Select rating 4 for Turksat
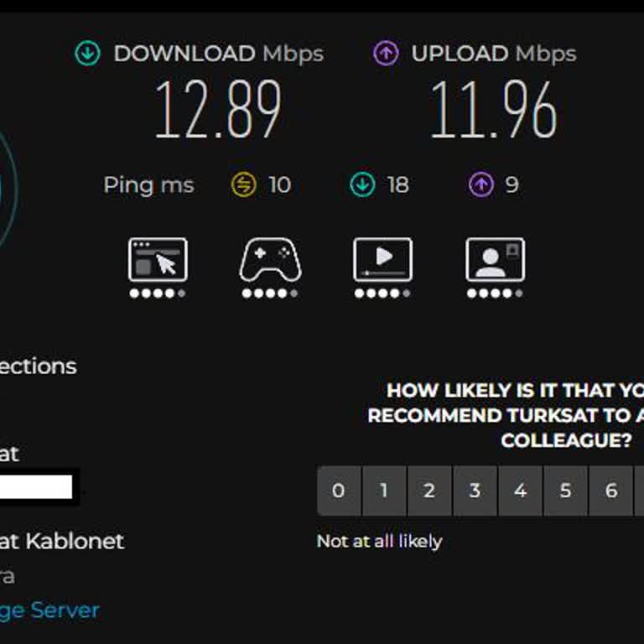The height and width of the screenshot is (644, 644). (x=521, y=491)
